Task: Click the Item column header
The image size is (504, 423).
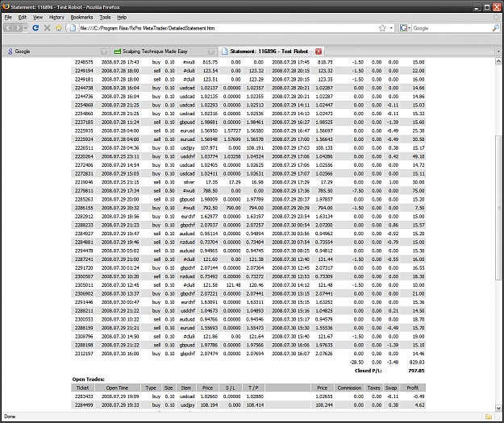Action: tap(185, 388)
